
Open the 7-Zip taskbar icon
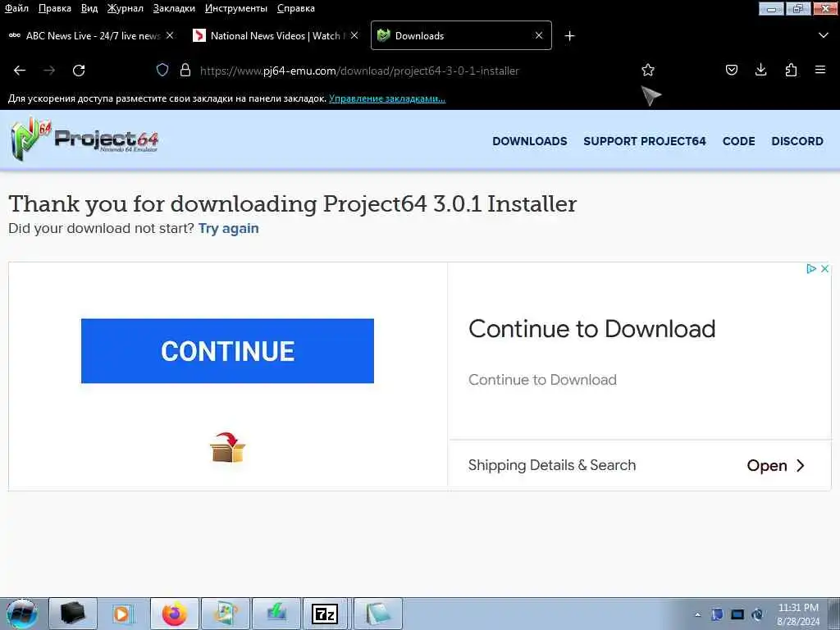point(325,614)
